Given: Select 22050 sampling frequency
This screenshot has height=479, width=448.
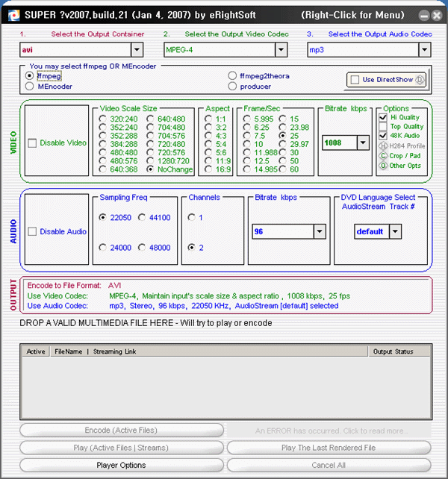Looking at the screenshot, I should click(x=102, y=217).
